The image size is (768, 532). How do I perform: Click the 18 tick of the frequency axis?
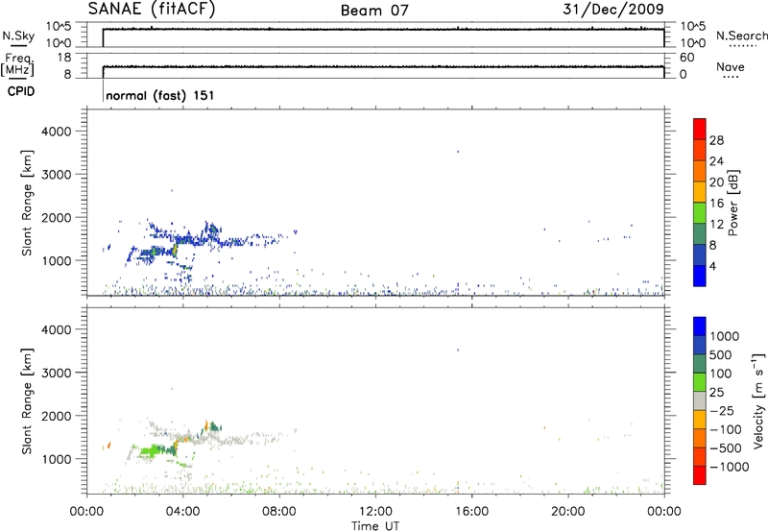pyautogui.click(x=63, y=58)
